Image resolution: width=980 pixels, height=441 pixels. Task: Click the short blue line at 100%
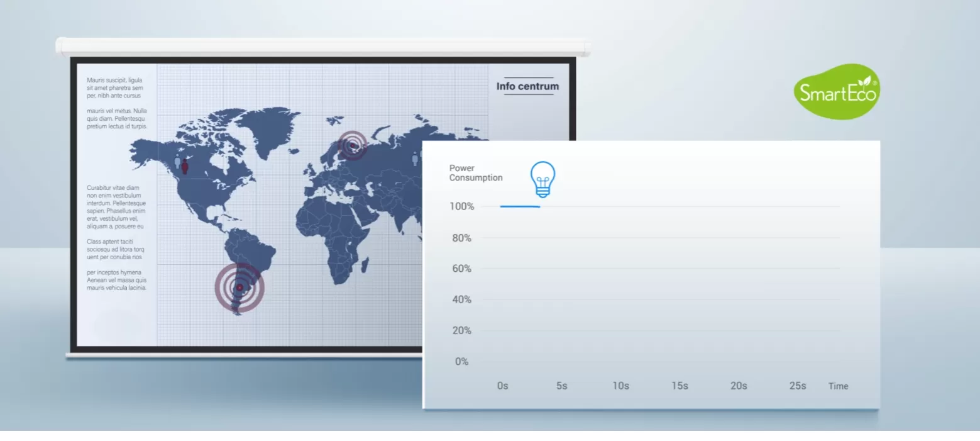[x=520, y=206]
